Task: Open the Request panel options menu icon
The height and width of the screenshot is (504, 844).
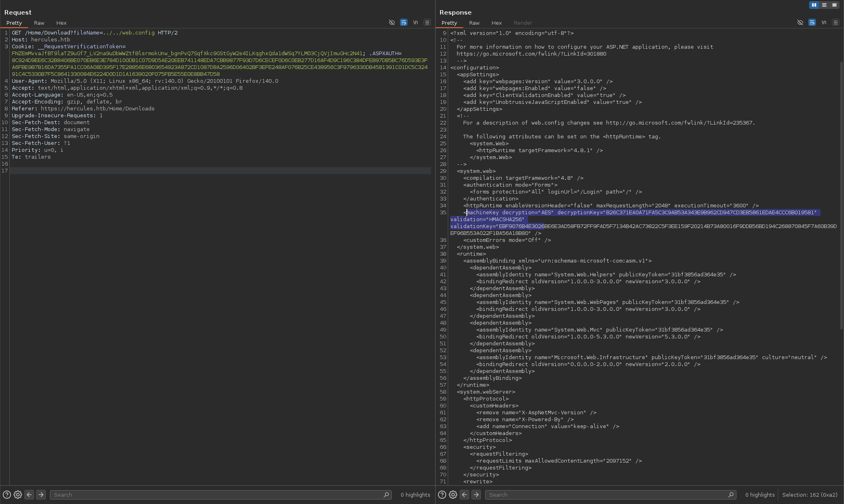Action: [427, 23]
